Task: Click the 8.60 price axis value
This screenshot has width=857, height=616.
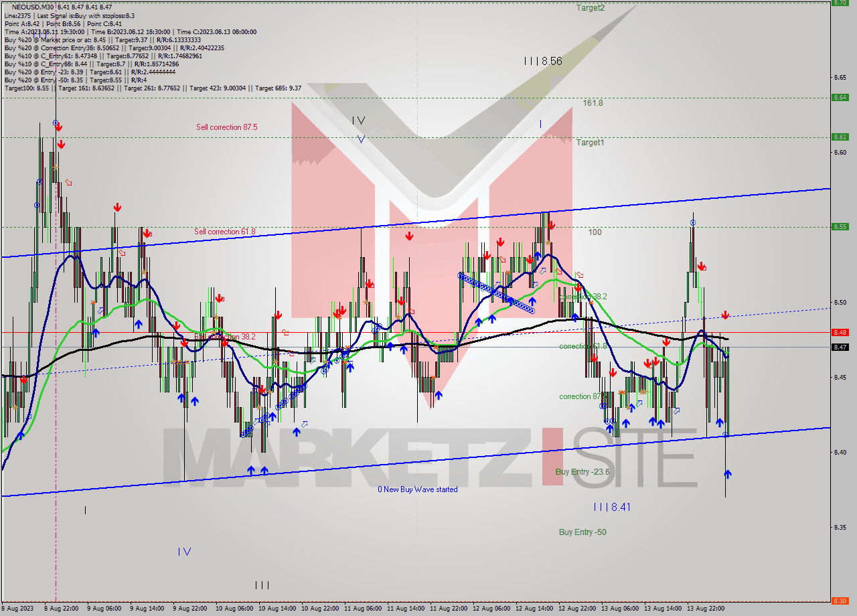Action: tap(840, 153)
